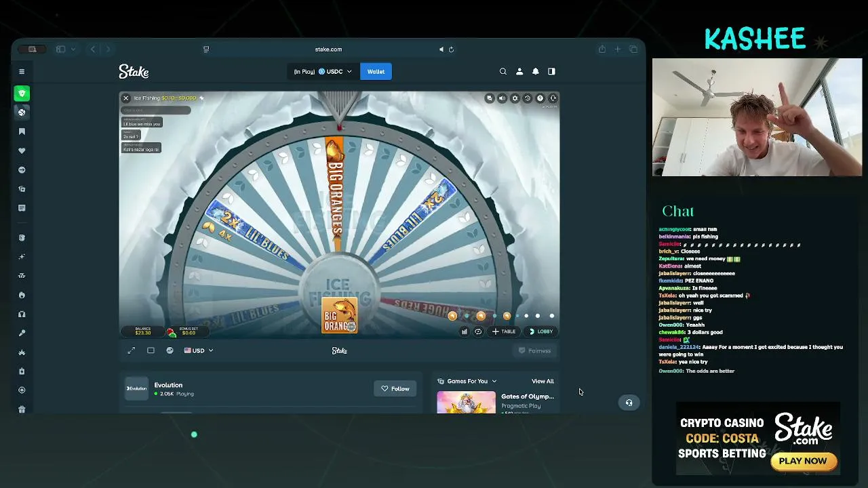Click the View All link
Image resolution: width=868 pixels, height=488 pixels.
(542, 381)
